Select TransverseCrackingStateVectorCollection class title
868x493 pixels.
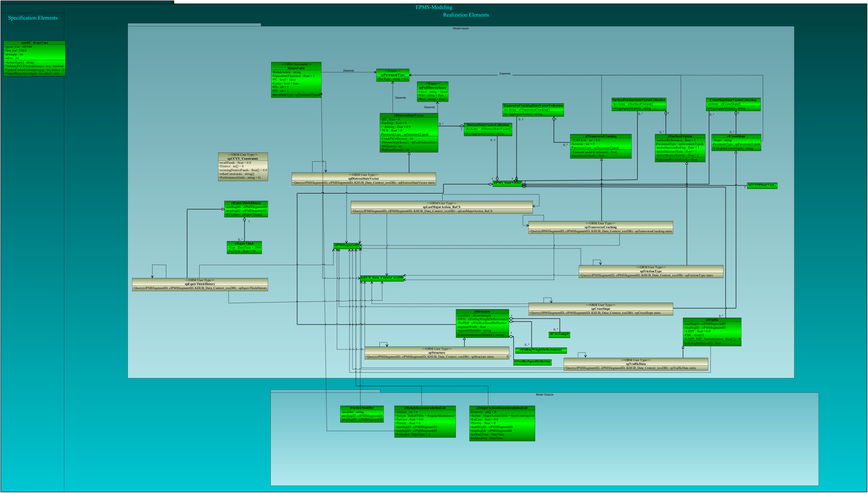point(533,106)
